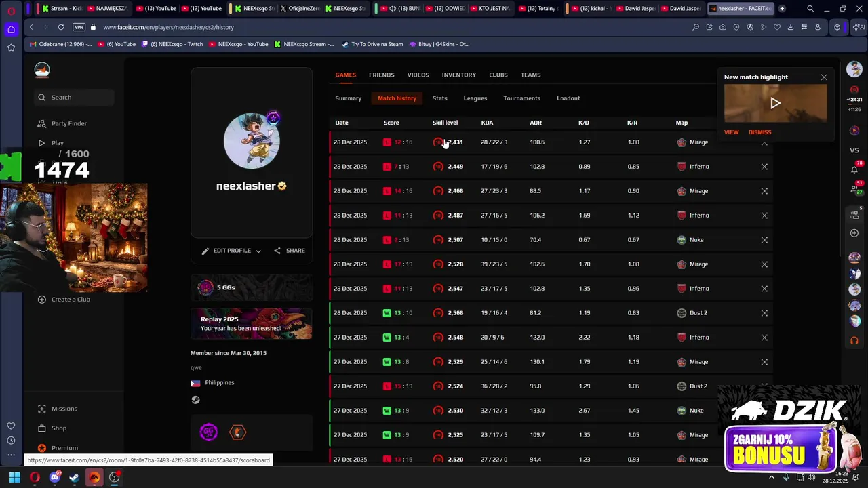Click the neexlasher profile avatar
The image size is (868, 488).
[x=252, y=140]
